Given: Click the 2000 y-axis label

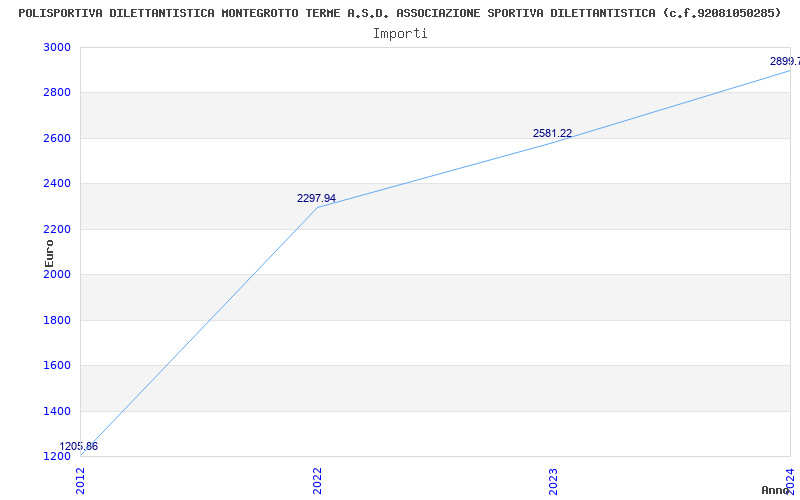Looking at the screenshot, I should 55,274.
